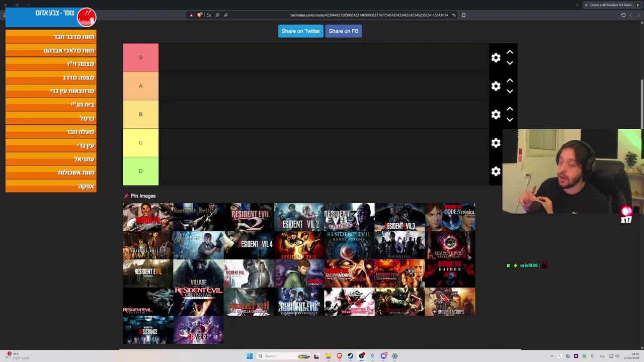This screenshot has width=644, height=362.
Task: Pick Resident Evil 4 remake thumbnail
Action: click(249, 245)
